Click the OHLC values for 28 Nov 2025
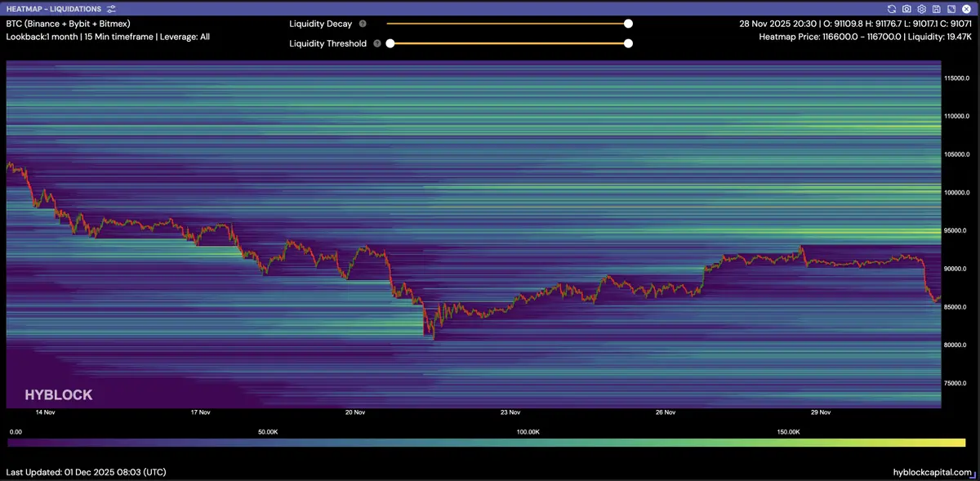The height and width of the screenshot is (481, 980). coord(856,24)
